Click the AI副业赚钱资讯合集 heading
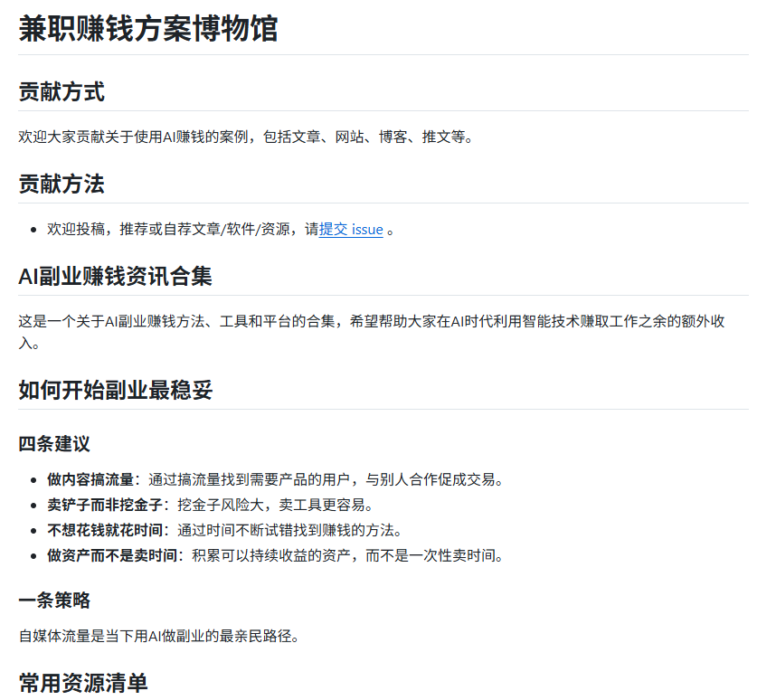This screenshot has height=700, width=757. click(116, 276)
